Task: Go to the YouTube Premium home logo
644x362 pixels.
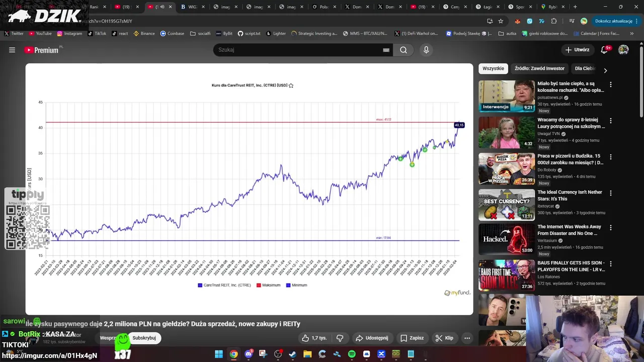Action: pyautogui.click(x=42, y=50)
